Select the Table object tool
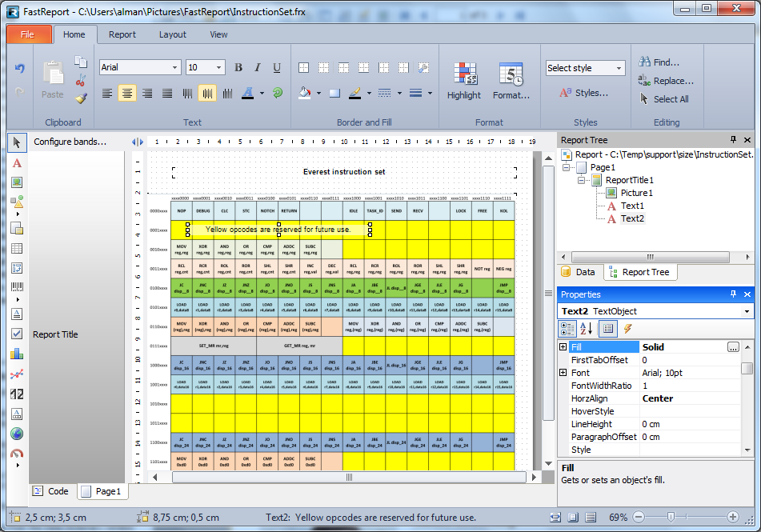761x532 pixels. click(x=17, y=248)
